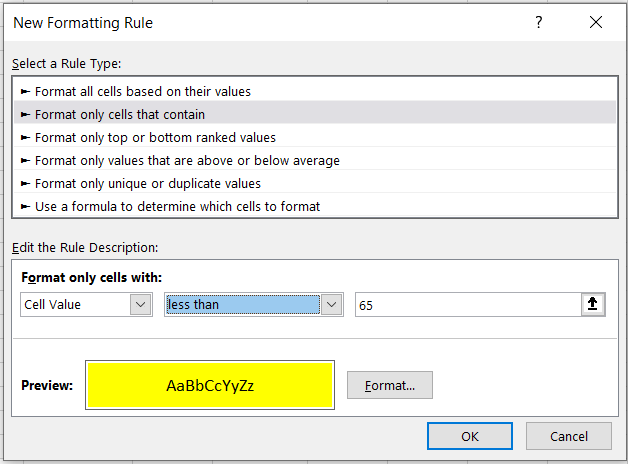
Task: Confirm the rule with OK
Action: (x=469, y=436)
